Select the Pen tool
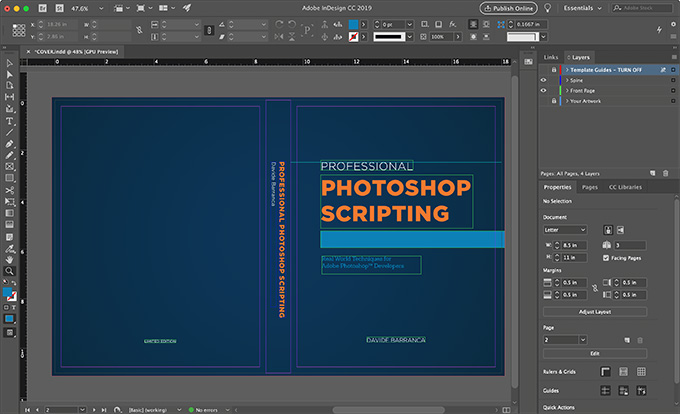The image size is (680, 414). (9, 143)
